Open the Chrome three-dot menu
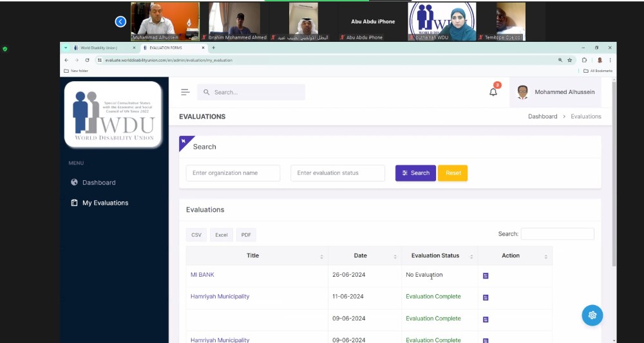This screenshot has width=644, height=343. pyautogui.click(x=611, y=60)
